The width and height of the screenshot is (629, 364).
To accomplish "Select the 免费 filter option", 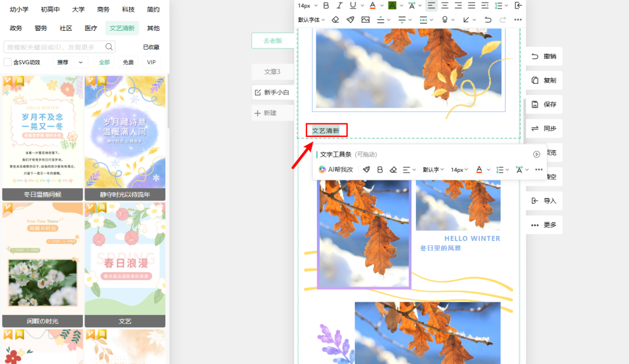I will pyautogui.click(x=128, y=62).
